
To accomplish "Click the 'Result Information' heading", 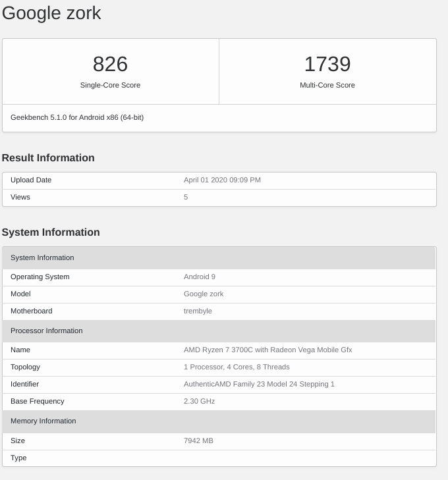I will pos(48,157).
